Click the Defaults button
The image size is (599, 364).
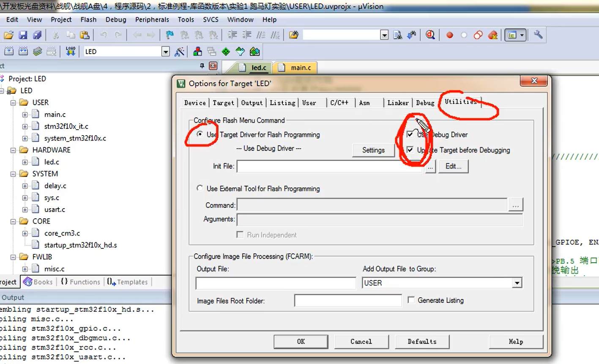coord(422,341)
